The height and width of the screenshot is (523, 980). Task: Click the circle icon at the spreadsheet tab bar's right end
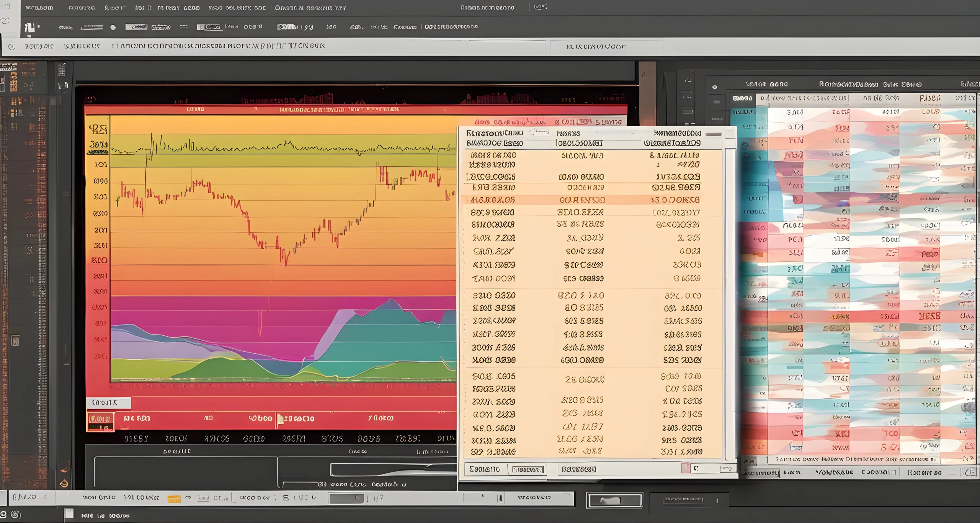(x=970, y=472)
